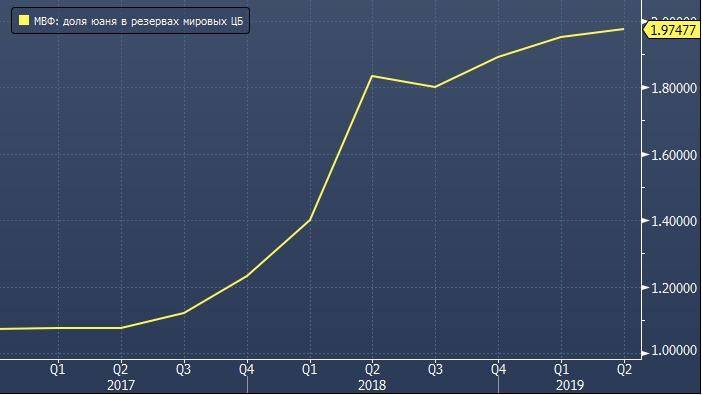This screenshot has width=702, height=395.
Task: Click the line peak at Q2 2018
Action: click(372, 76)
